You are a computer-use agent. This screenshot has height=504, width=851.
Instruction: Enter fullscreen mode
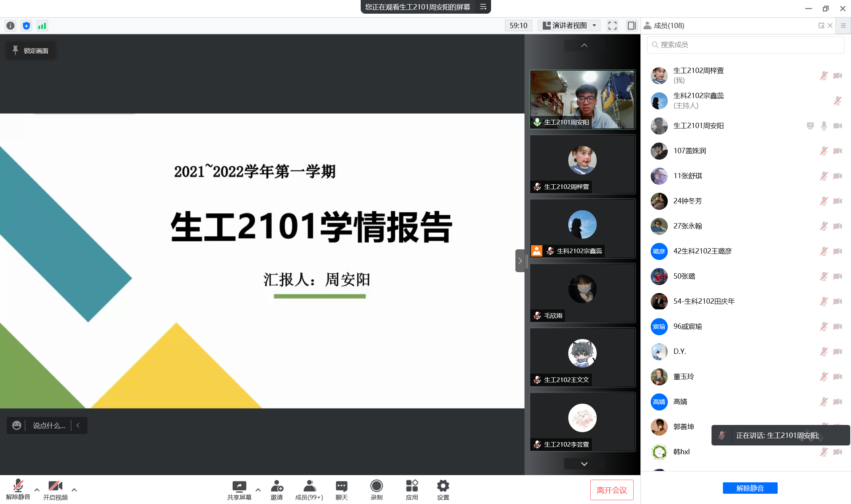(x=612, y=25)
